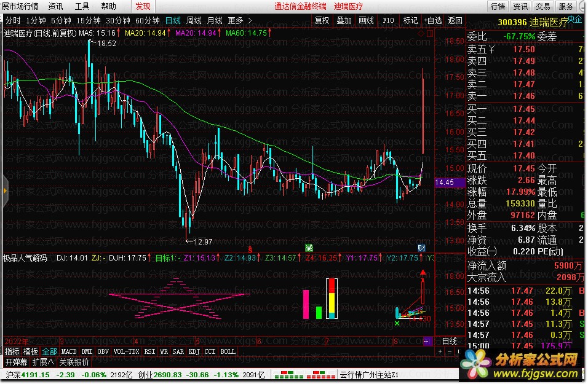Click the red 发现 tab
The image size is (588, 384).
143,6
